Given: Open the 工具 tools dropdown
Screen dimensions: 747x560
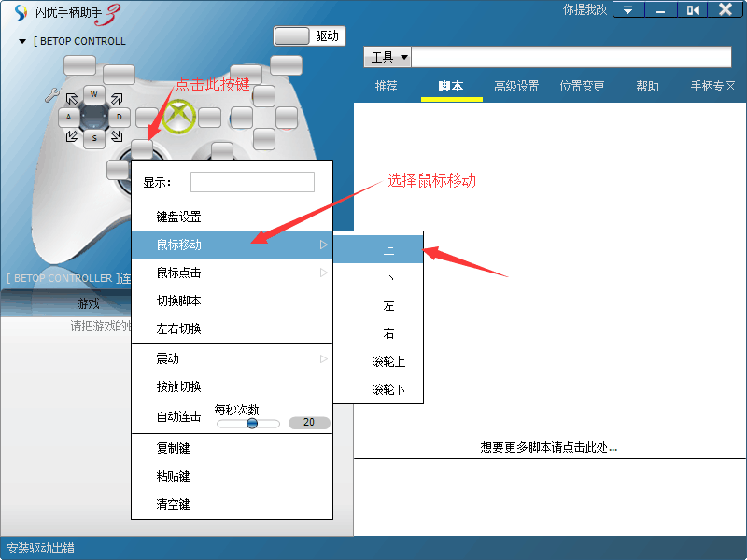Looking at the screenshot, I should [x=389, y=57].
